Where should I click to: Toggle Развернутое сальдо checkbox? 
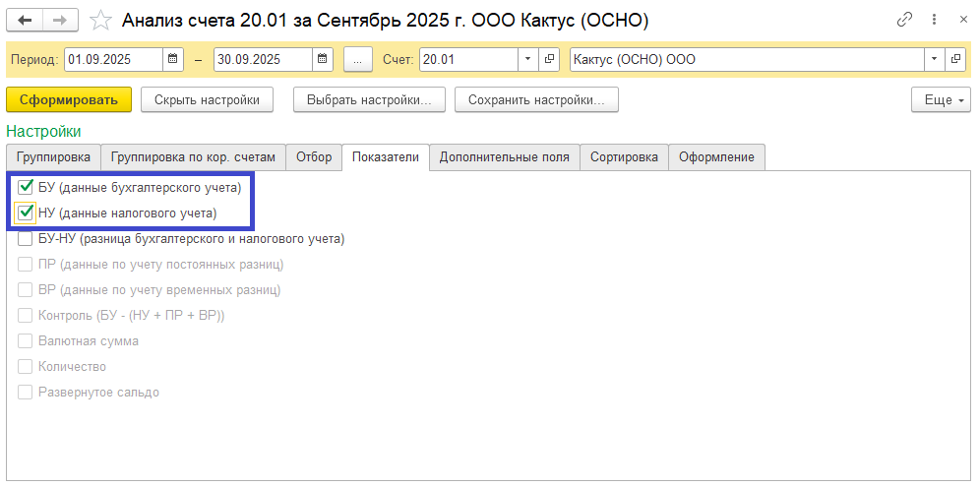26,393
